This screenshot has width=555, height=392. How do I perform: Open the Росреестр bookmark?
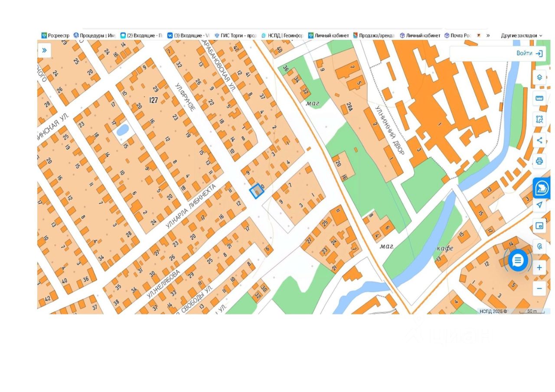(55, 36)
